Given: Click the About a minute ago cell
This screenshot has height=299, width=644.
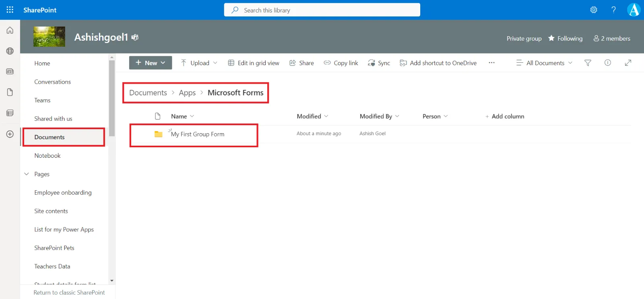Looking at the screenshot, I should [319, 134].
